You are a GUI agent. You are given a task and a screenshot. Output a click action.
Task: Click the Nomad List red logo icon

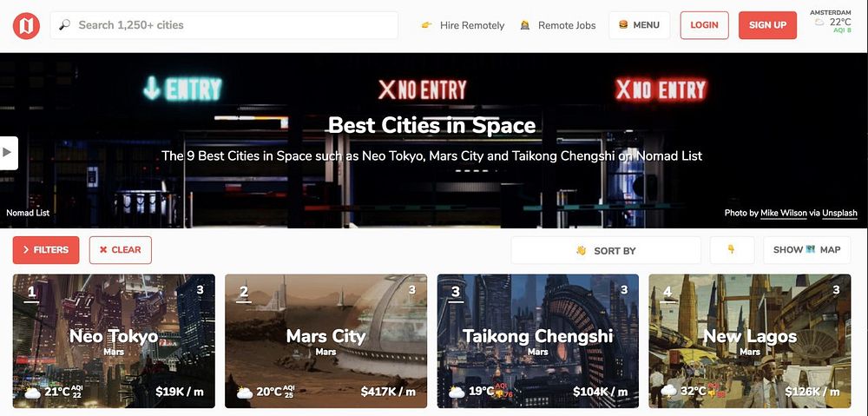(26, 25)
